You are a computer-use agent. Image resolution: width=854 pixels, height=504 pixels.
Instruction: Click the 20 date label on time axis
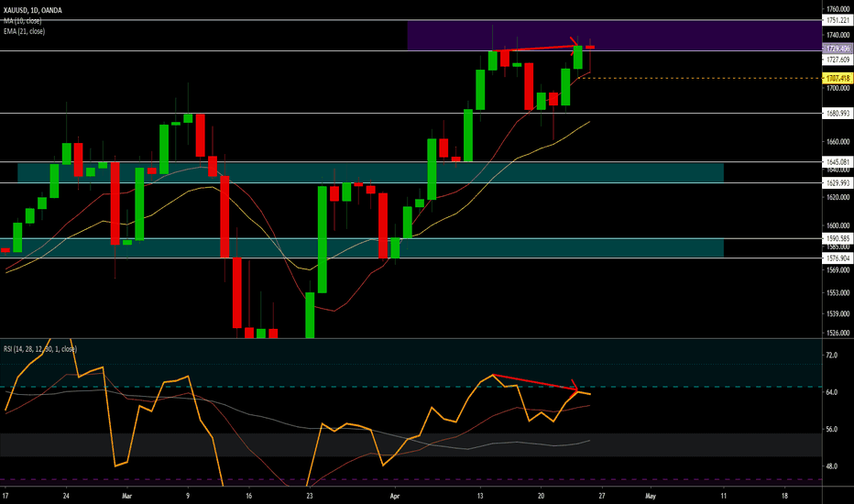(541, 497)
